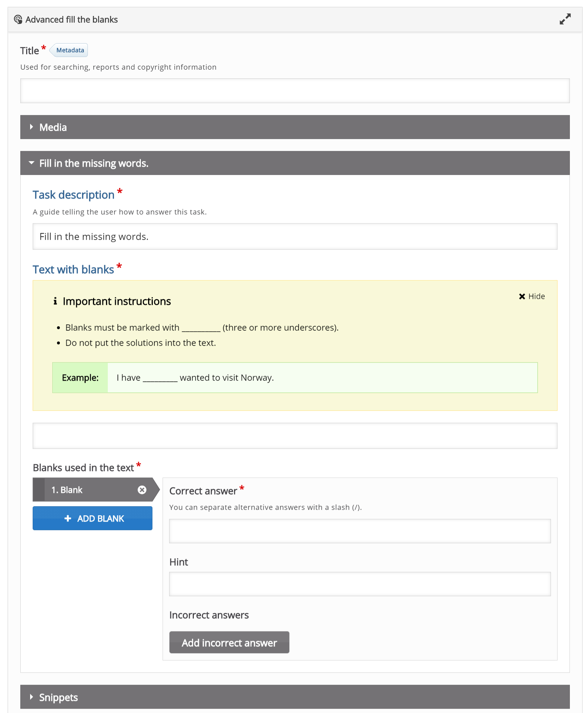Collapse the Fill in the missing words section
Screen dimensions: 588x713
pos(32,163)
